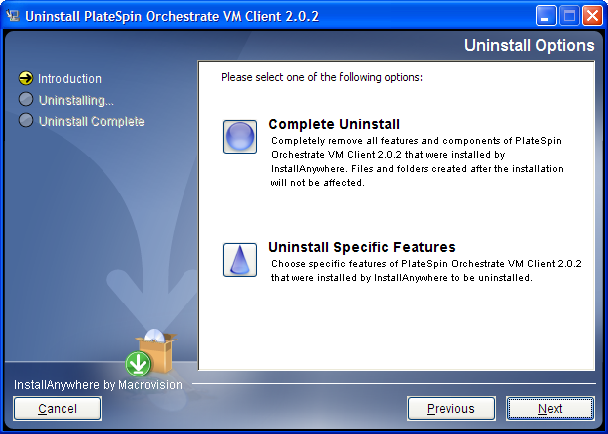This screenshot has width=608, height=434.
Task: Click the Uninstall Complete step circle indicator
Action: tap(26, 120)
